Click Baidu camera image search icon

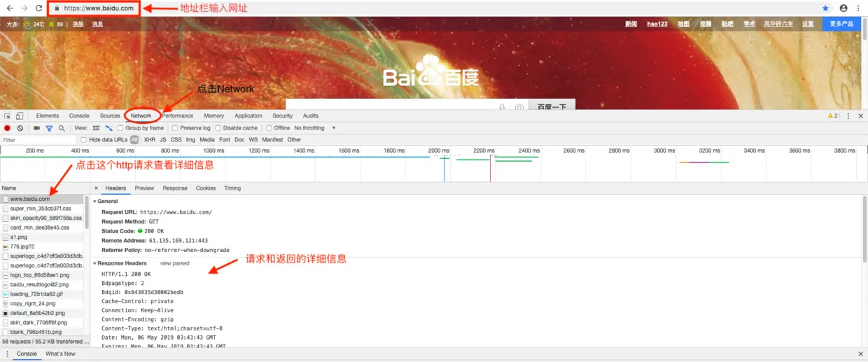tap(519, 107)
